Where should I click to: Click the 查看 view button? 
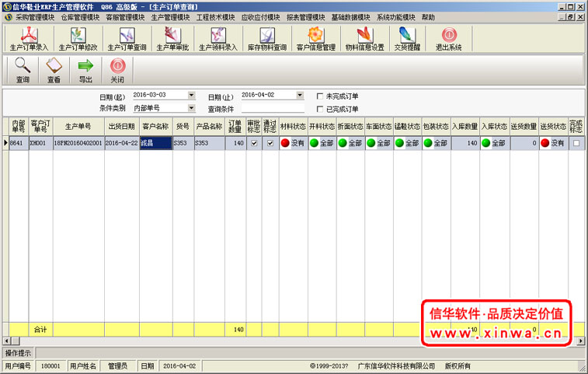point(54,70)
